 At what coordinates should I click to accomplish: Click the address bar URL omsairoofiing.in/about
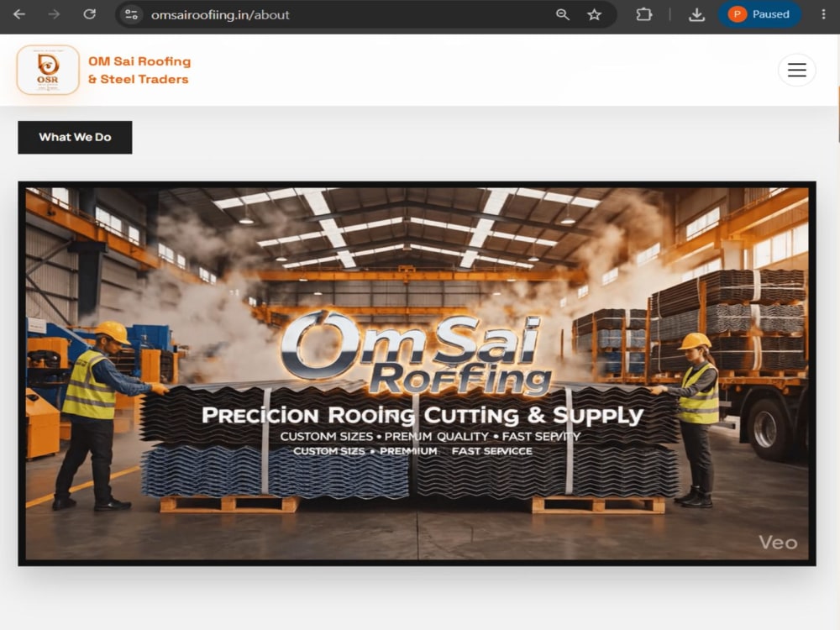pos(220,15)
